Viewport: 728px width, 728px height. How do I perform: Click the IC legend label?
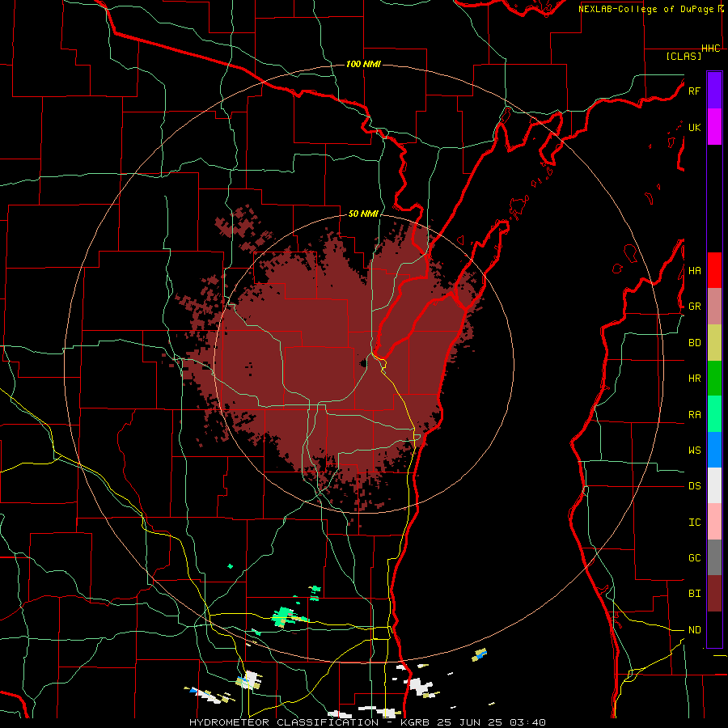695,522
